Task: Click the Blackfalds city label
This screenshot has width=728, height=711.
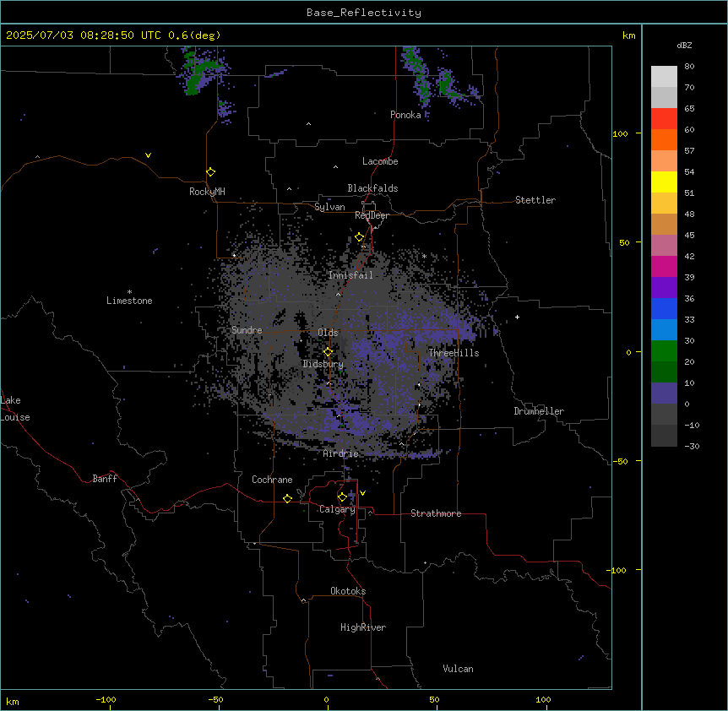Action: coord(372,188)
